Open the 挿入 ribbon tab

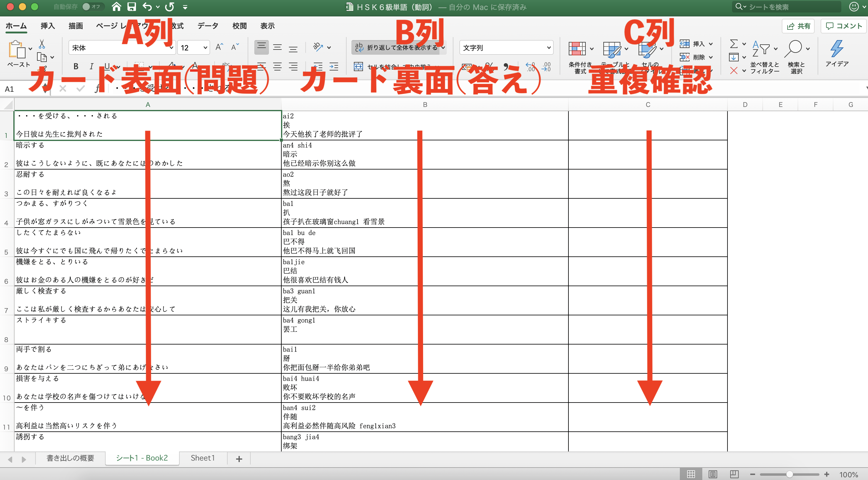click(x=48, y=26)
